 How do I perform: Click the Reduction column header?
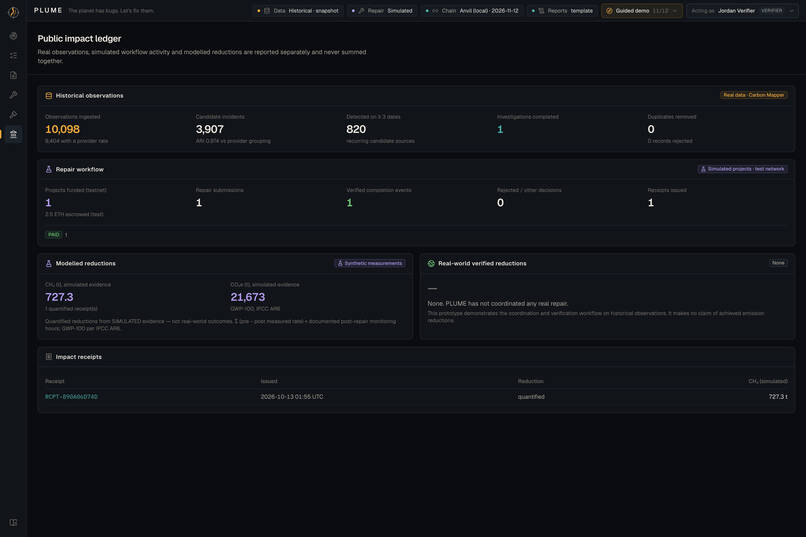point(530,381)
